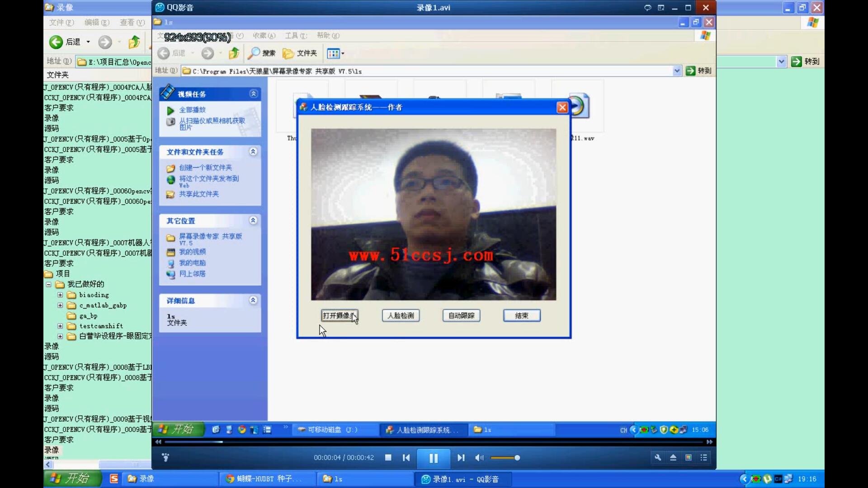Click the QQ影音 logo in the title bar
Screen dimensions: 868x488
pos(160,8)
